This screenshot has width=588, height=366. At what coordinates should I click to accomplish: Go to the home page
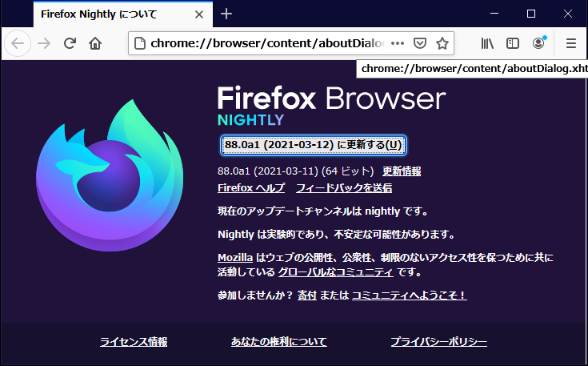tap(95, 43)
